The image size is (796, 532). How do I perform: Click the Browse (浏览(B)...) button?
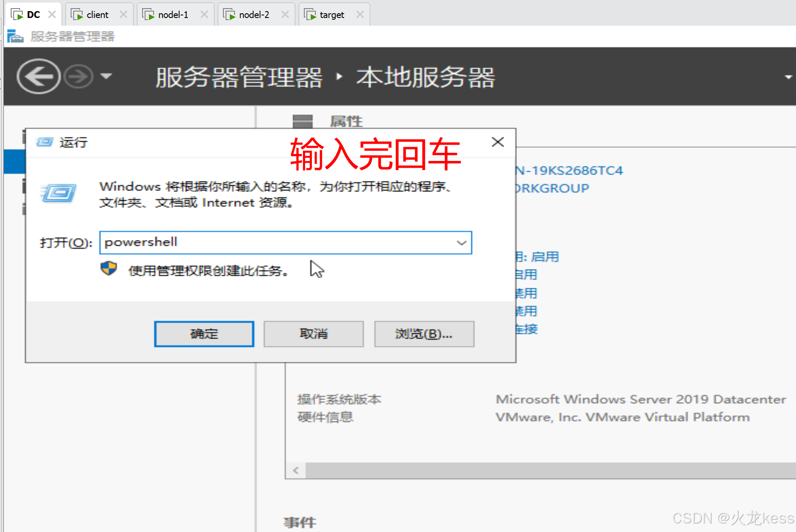coord(424,334)
